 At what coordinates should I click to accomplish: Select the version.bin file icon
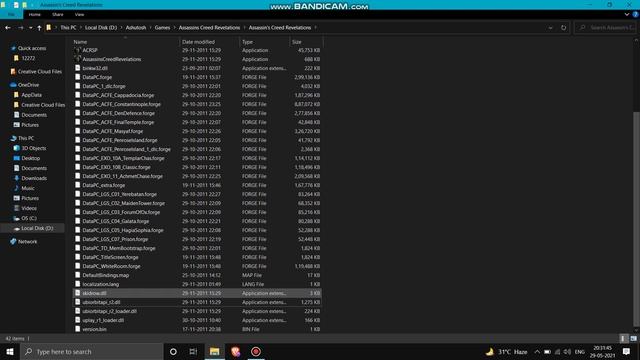tap(78, 329)
